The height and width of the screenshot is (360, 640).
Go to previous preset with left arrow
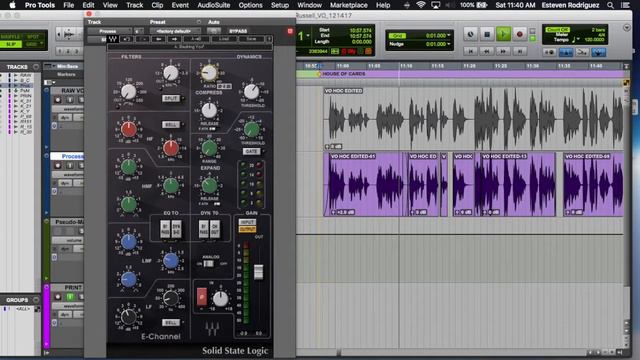(x=158, y=39)
